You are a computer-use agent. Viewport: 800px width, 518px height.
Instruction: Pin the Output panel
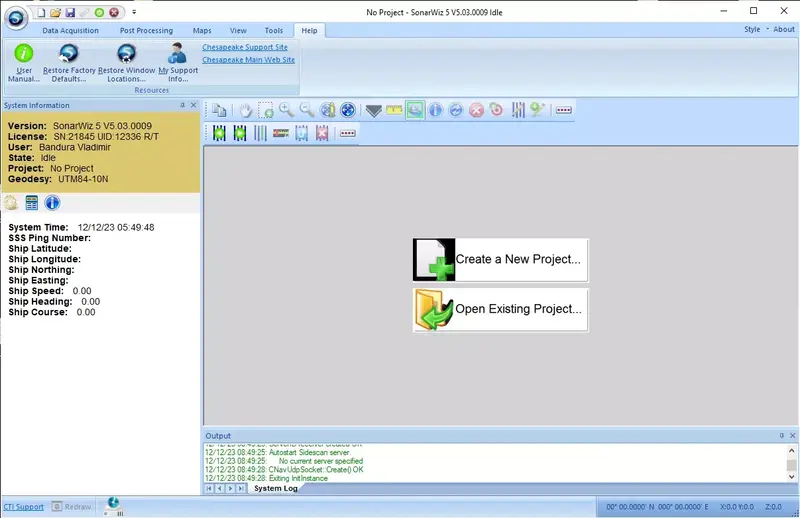tap(782, 435)
